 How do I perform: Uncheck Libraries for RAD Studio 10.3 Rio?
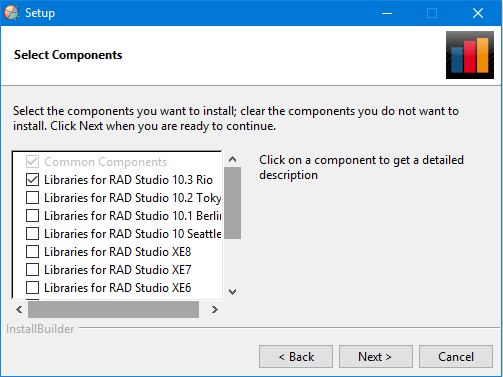32,180
